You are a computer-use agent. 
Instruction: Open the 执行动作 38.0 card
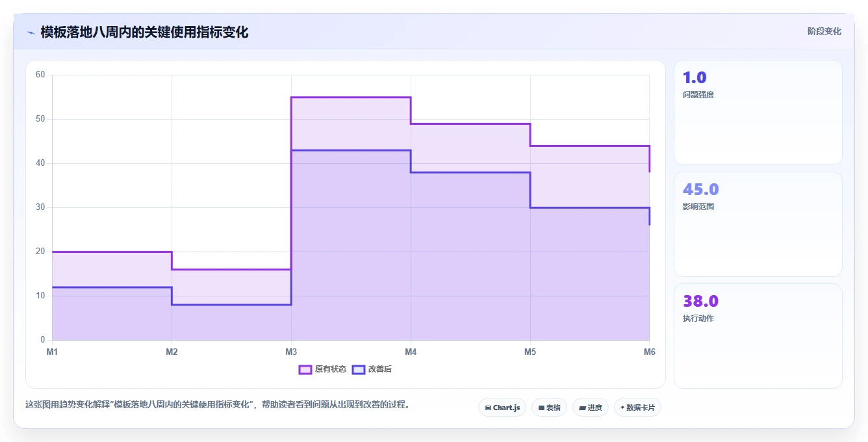(x=758, y=336)
